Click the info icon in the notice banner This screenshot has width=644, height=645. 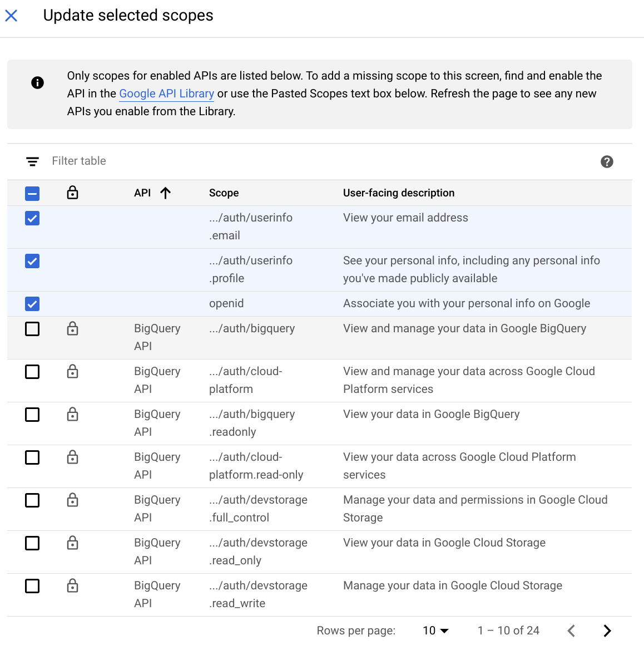(x=37, y=83)
